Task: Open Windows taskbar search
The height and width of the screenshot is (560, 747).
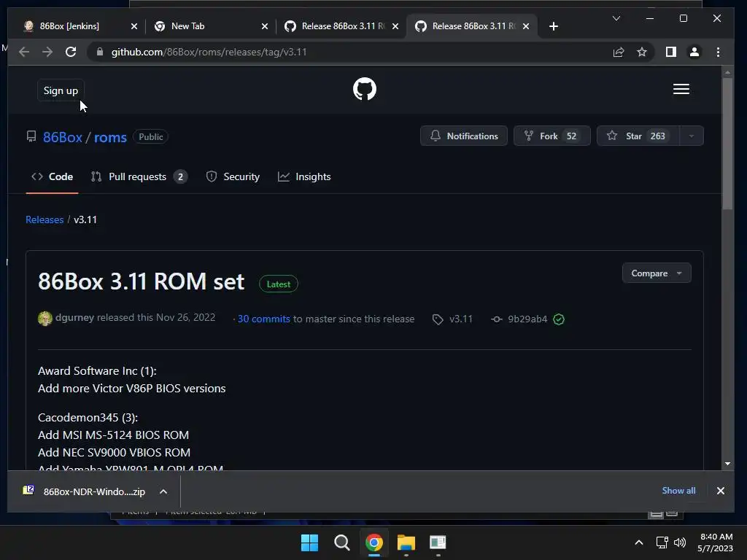Action: (x=341, y=542)
